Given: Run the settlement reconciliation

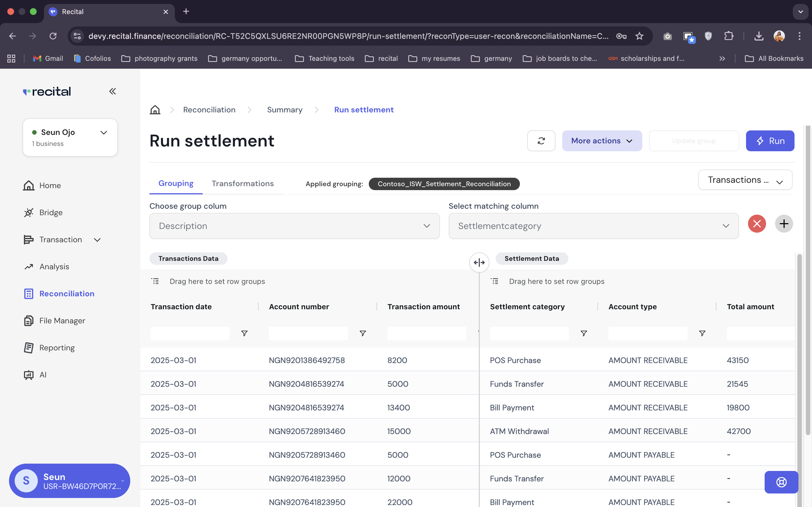Looking at the screenshot, I should tap(770, 141).
